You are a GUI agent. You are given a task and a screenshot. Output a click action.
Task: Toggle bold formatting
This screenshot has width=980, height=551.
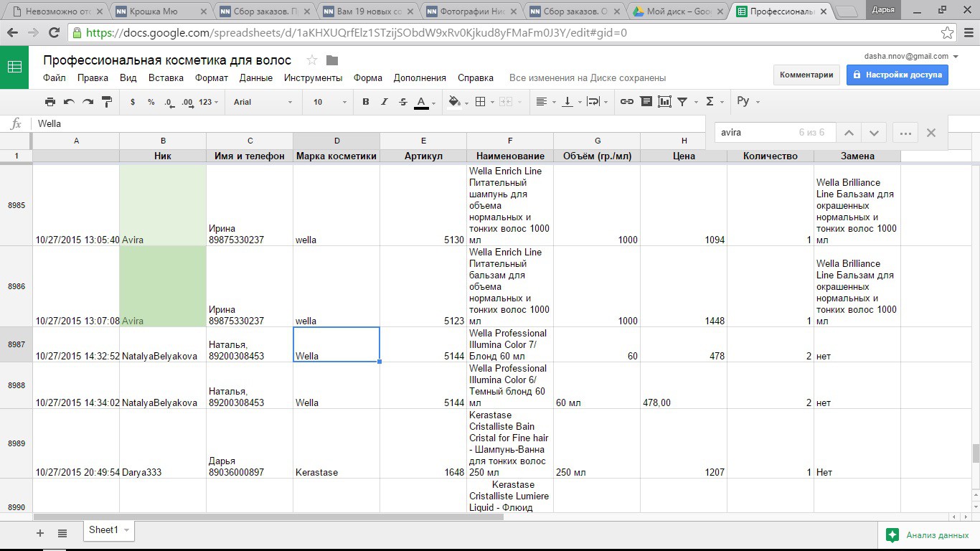pyautogui.click(x=366, y=102)
